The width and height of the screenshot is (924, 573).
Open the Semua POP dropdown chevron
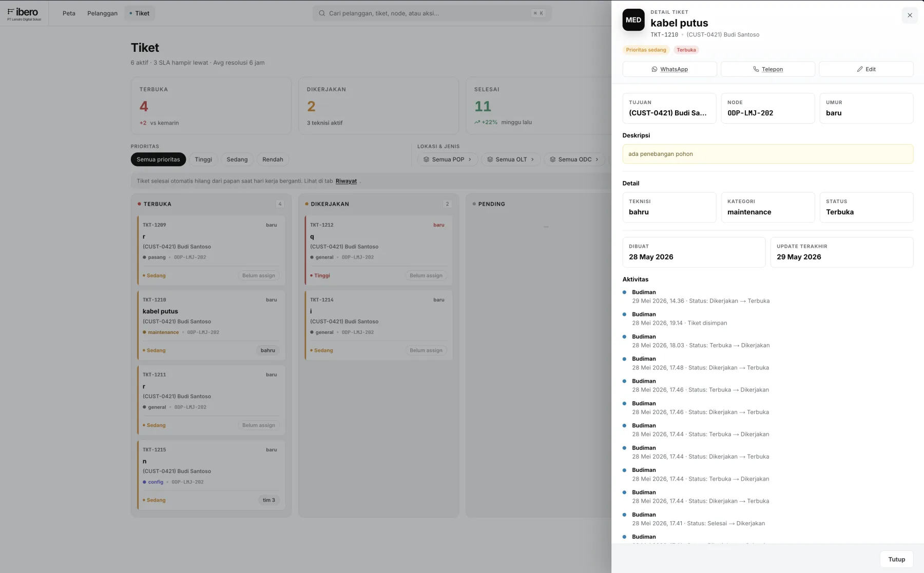click(x=470, y=160)
